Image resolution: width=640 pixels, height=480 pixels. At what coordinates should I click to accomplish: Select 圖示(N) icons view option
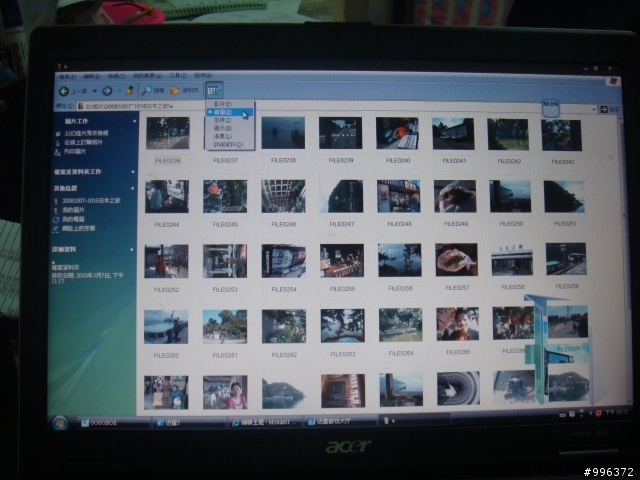click(x=230, y=128)
